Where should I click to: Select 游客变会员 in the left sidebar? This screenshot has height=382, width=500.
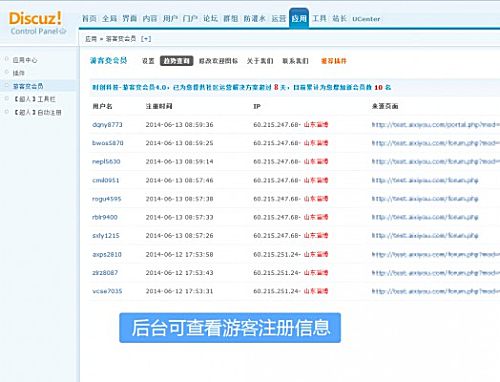(28, 86)
